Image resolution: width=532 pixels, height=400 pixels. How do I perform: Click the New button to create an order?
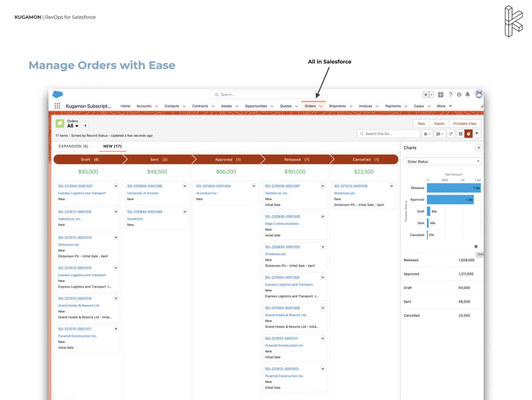pyautogui.click(x=421, y=124)
